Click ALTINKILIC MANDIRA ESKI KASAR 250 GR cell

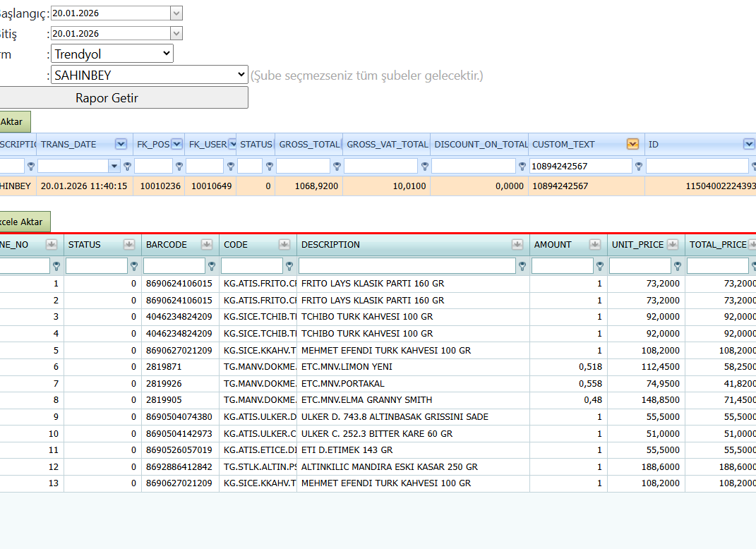[x=413, y=467]
